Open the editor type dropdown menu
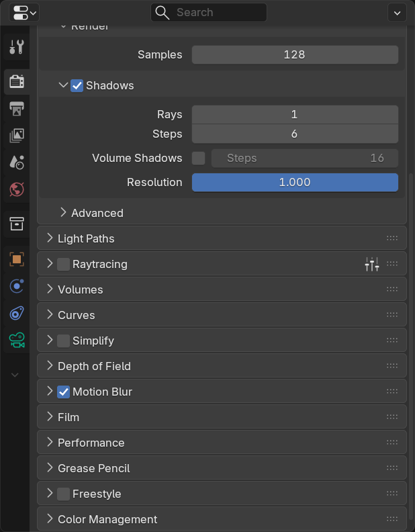This screenshot has width=415, height=532. pos(24,13)
